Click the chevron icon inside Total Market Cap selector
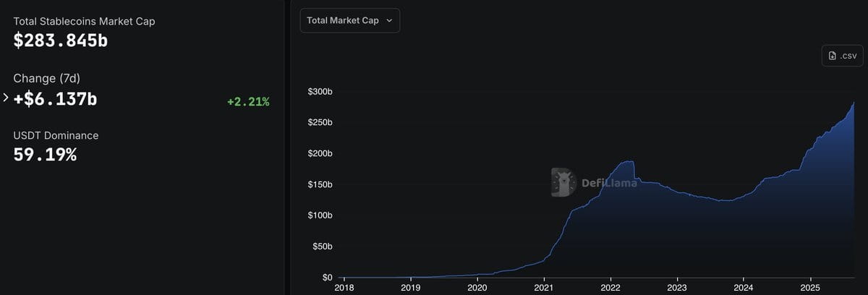The height and width of the screenshot is (295, 868). tap(389, 20)
